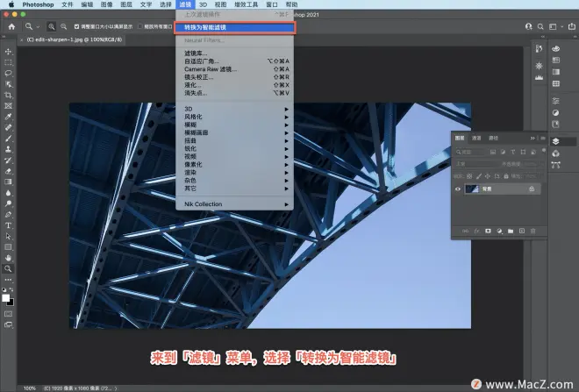Open the 图像 menu in menu bar
This screenshot has width=579, height=392.
point(107,4)
